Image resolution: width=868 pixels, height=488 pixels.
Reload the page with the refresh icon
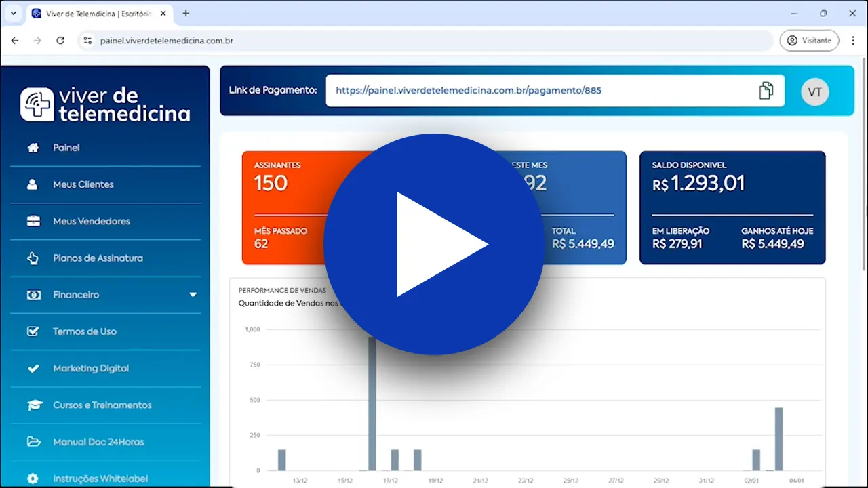tap(60, 41)
